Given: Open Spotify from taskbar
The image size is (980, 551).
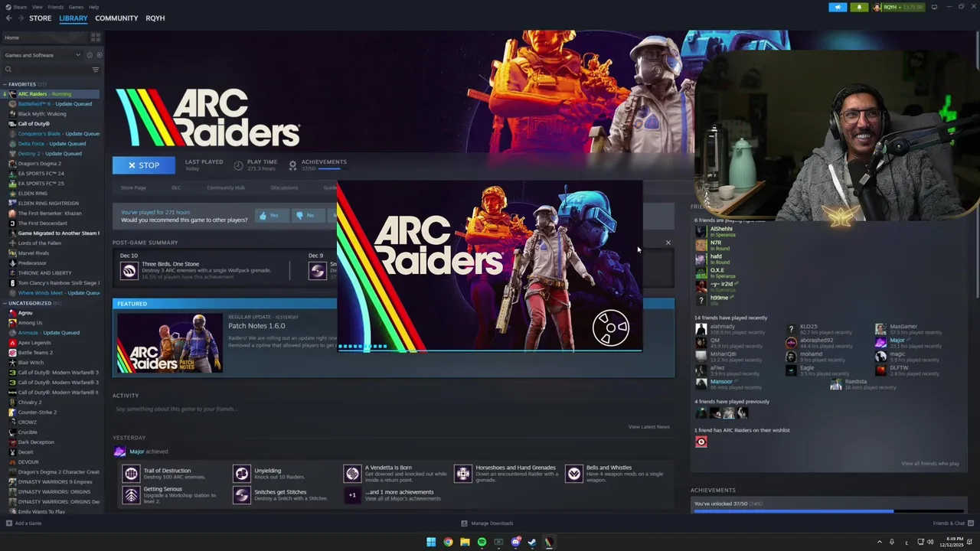Looking at the screenshot, I should point(482,542).
